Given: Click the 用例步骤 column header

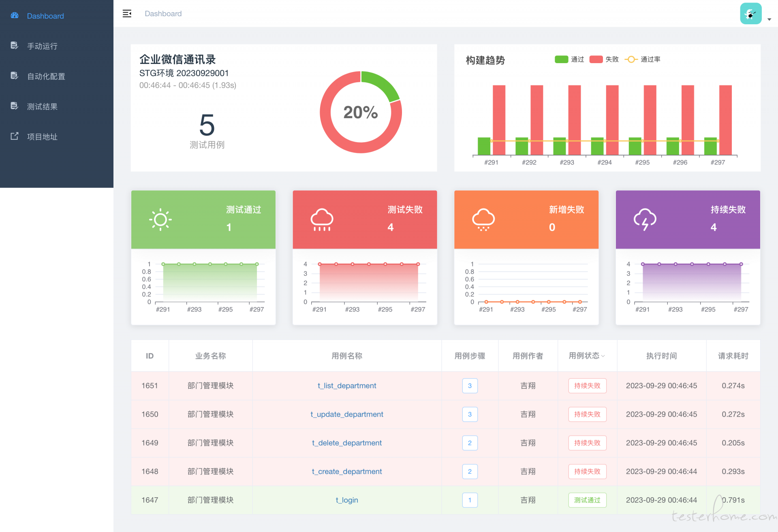Looking at the screenshot, I should pyautogui.click(x=470, y=356).
